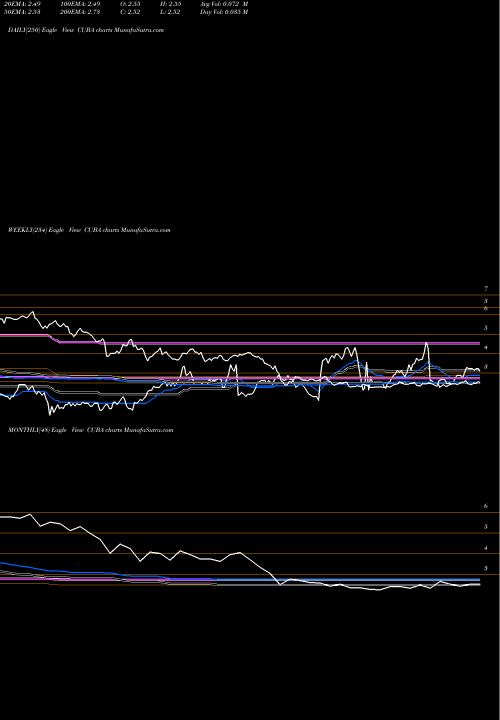Click the 200EMA value text

[80, 12]
